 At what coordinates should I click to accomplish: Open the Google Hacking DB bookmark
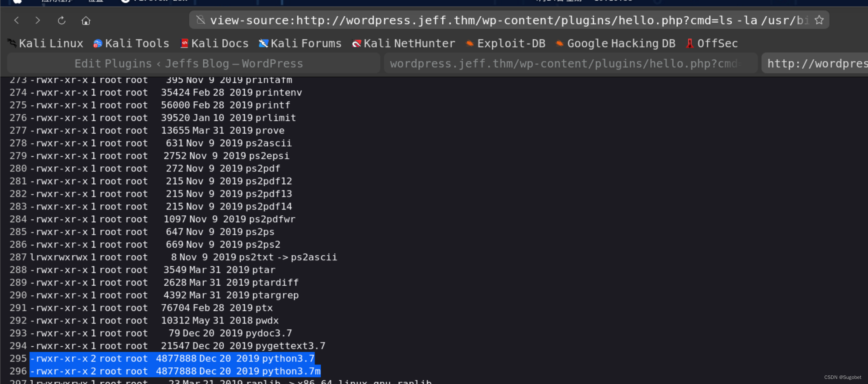pyautogui.click(x=616, y=43)
